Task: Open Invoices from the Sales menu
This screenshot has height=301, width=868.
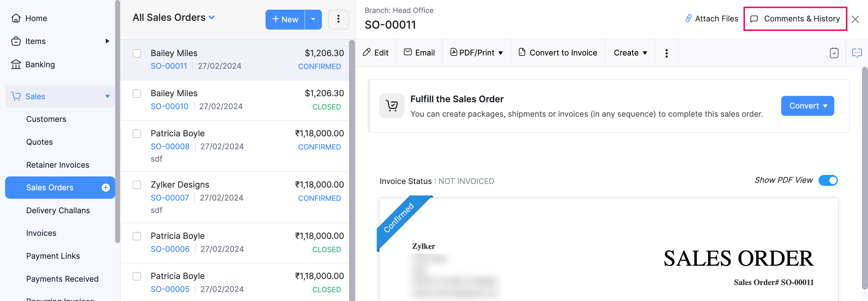Action: click(41, 233)
